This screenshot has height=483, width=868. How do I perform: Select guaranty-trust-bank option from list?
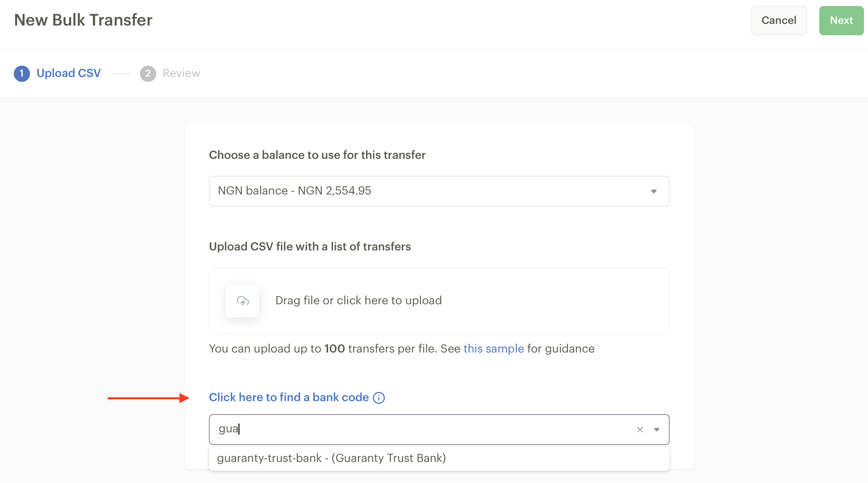click(331, 458)
